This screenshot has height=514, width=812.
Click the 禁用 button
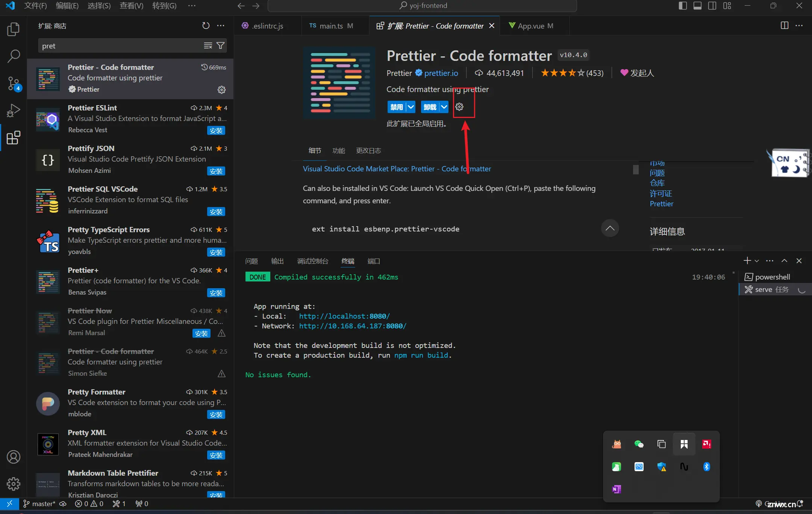pyautogui.click(x=397, y=107)
